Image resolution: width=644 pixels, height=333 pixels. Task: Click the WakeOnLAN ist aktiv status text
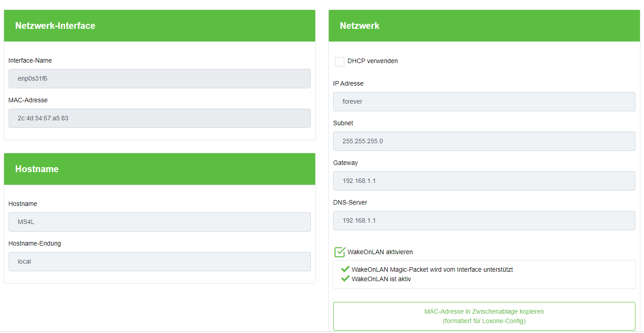pos(381,279)
